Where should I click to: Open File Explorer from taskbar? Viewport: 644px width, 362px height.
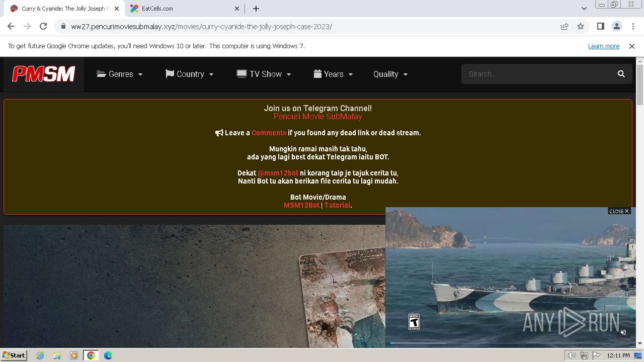tap(57, 355)
